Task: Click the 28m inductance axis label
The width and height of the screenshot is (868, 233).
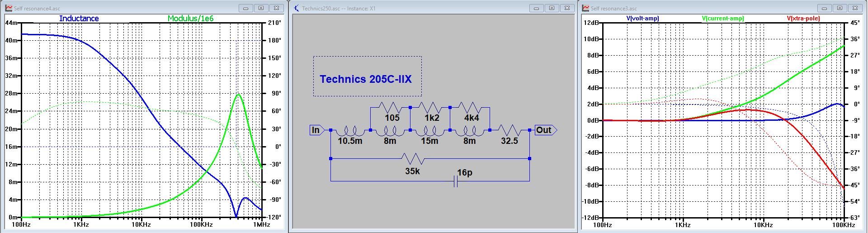Action: (x=11, y=93)
